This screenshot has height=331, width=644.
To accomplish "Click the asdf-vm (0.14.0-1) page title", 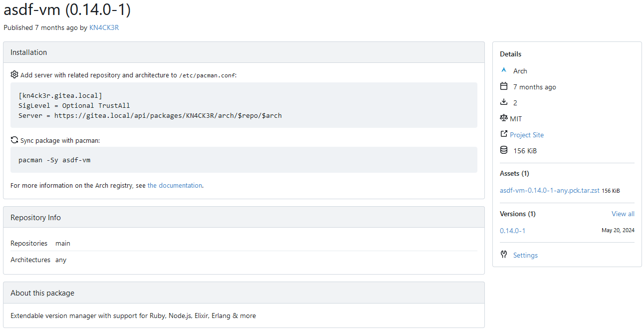I will coord(67,9).
